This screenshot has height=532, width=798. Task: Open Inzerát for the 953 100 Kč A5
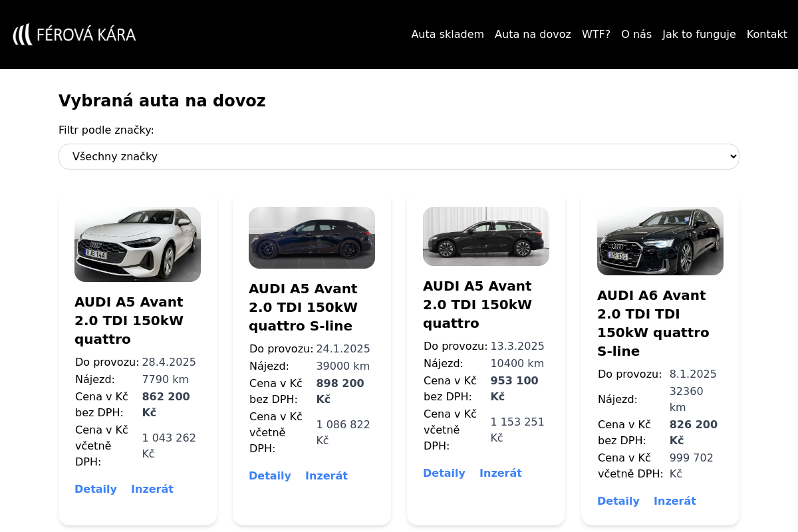[x=501, y=473]
